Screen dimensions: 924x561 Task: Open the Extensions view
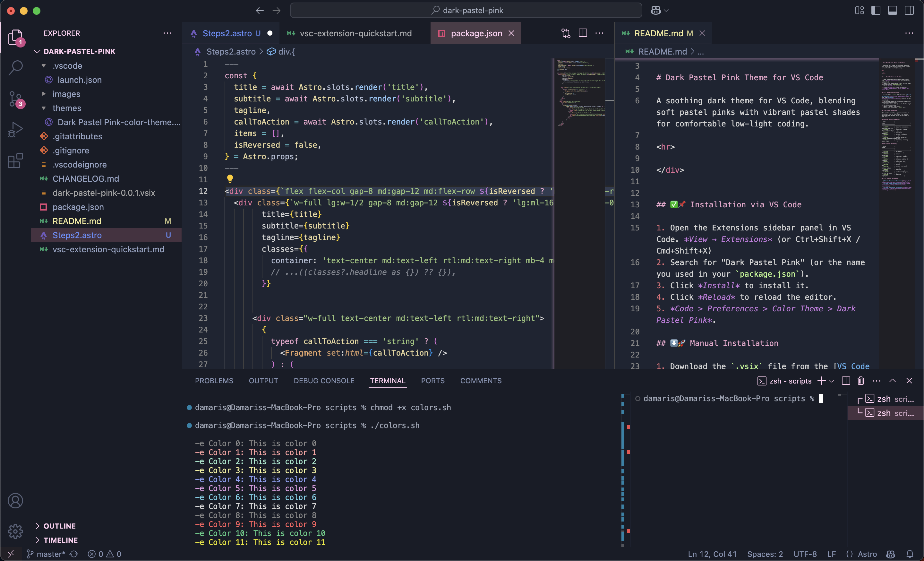pos(15,160)
